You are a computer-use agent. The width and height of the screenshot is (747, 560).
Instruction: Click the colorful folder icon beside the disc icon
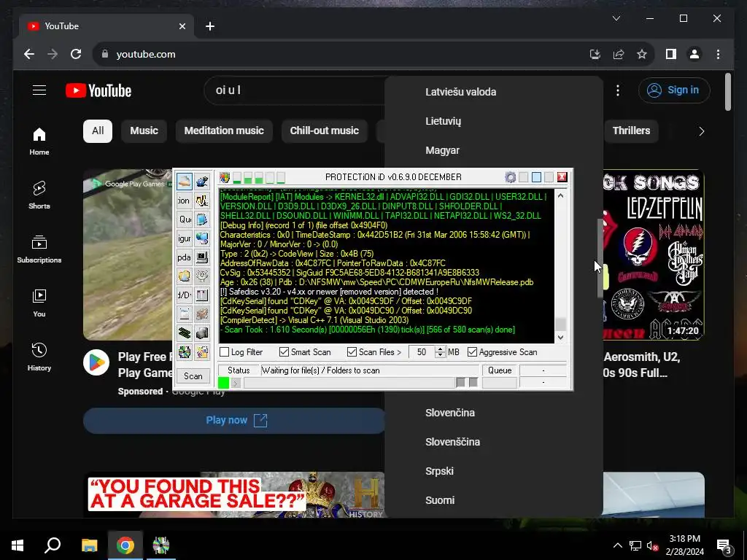[x=202, y=352]
